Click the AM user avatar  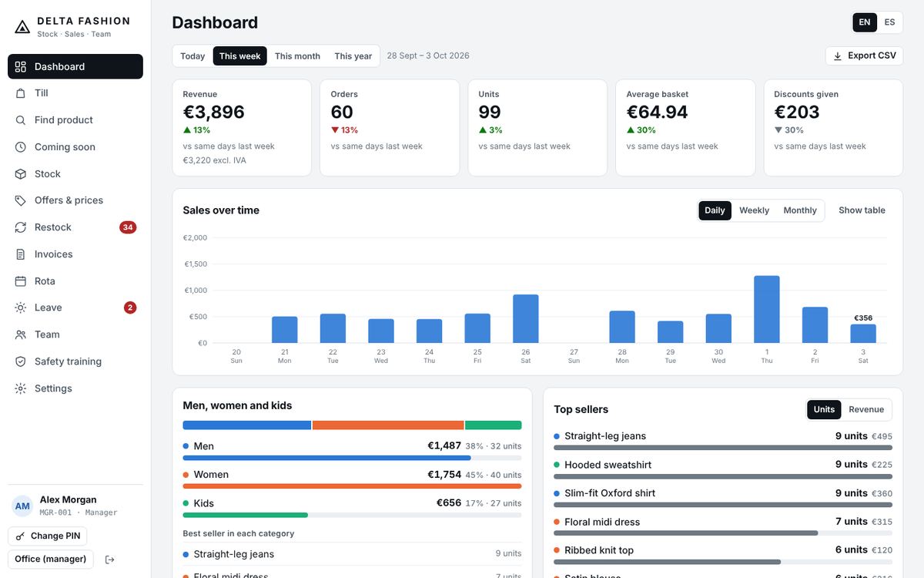[x=22, y=506]
